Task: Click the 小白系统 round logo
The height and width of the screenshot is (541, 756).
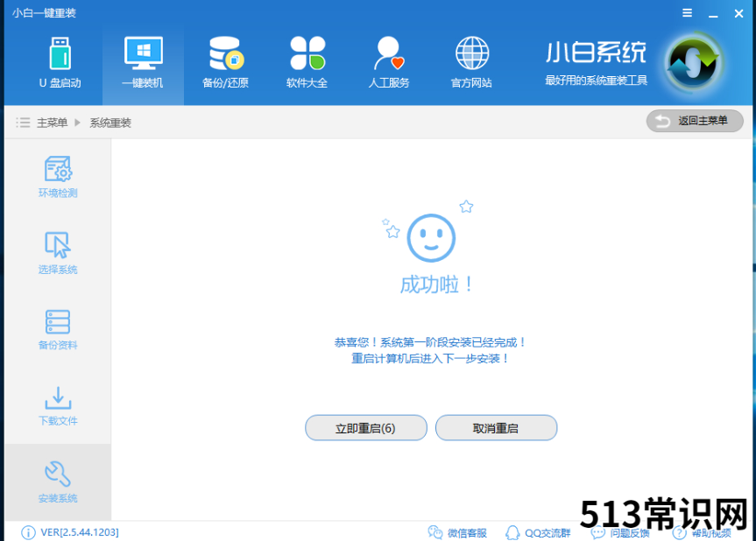Action: (x=692, y=64)
